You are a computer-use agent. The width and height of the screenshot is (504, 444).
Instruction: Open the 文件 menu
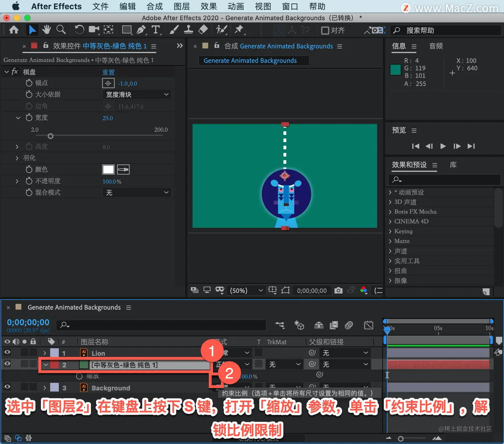(100, 6)
